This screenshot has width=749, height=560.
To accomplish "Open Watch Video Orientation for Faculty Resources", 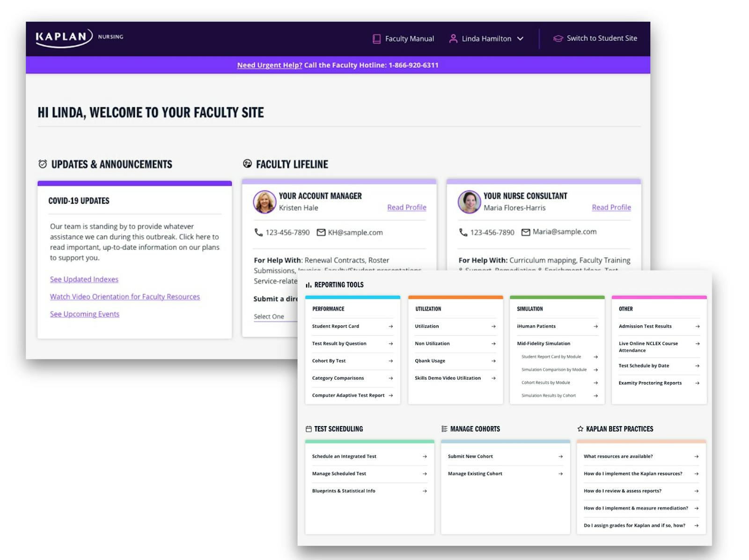I will 125,296.
